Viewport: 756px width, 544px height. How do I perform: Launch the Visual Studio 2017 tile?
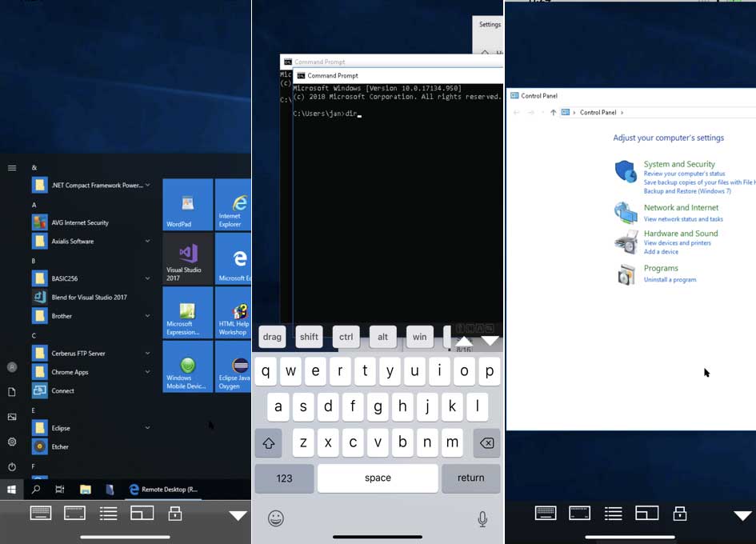187,258
